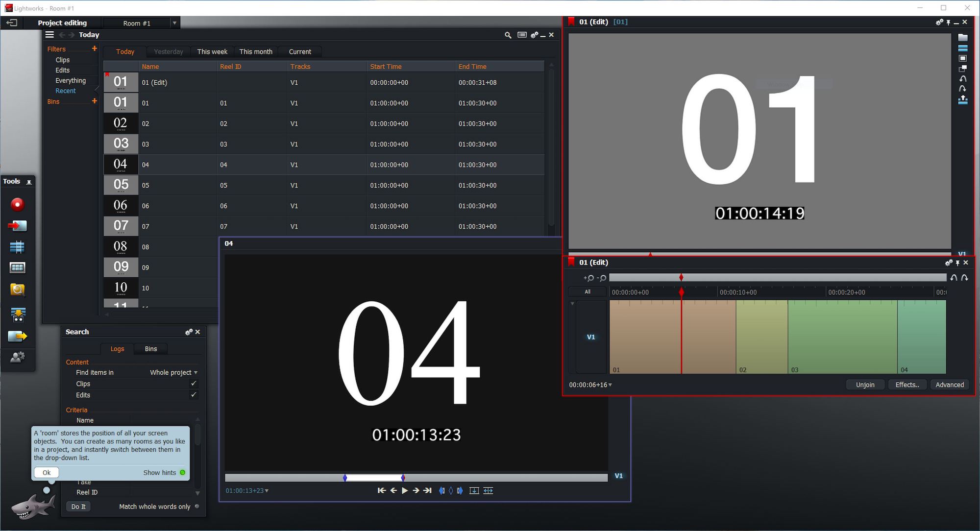Select the Effects button in timeline panel
Image resolution: width=980 pixels, height=531 pixels.
pos(907,385)
